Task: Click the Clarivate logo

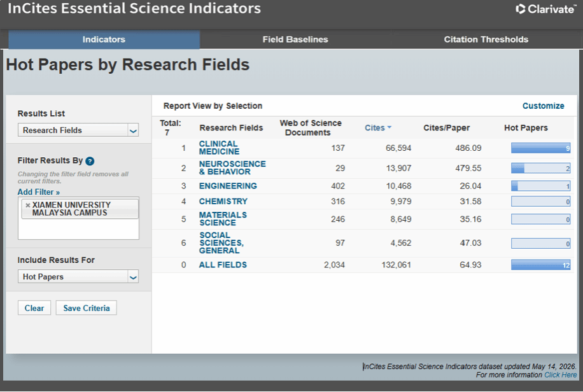Action: coord(545,9)
